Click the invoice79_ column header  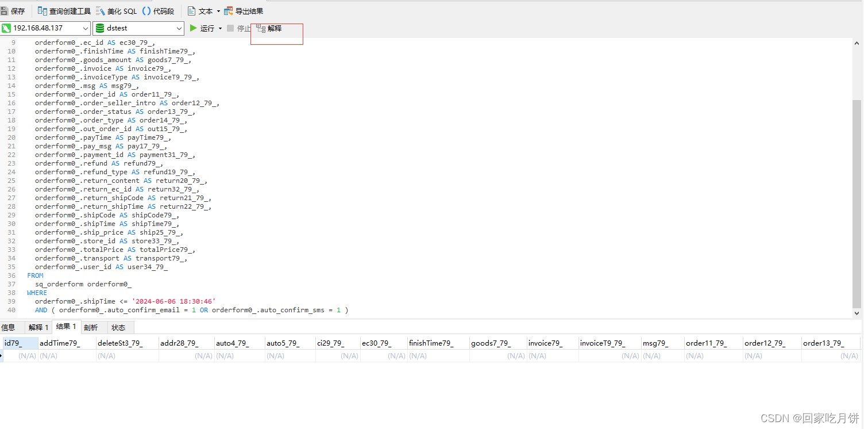tap(553, 343)
